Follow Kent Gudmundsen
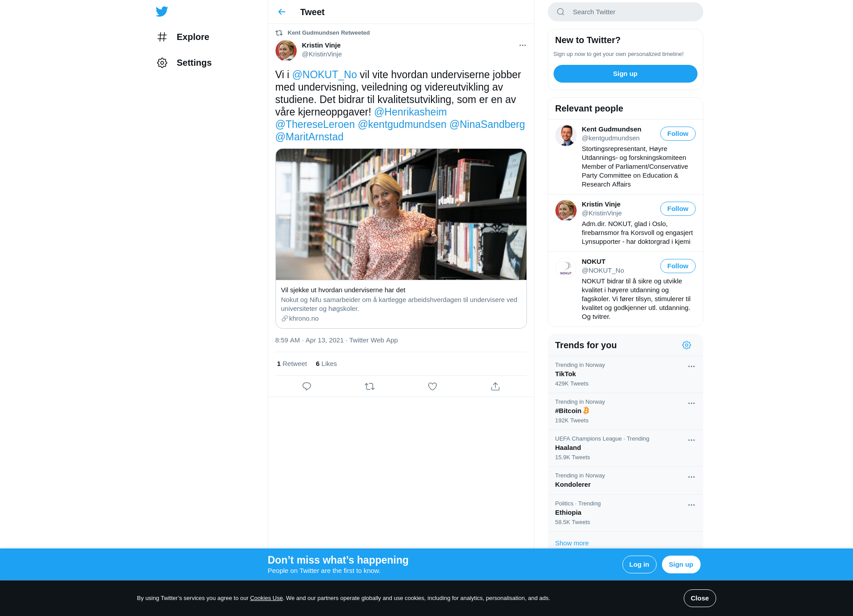The width and height of the screenshot is (853, 616). 678,134
